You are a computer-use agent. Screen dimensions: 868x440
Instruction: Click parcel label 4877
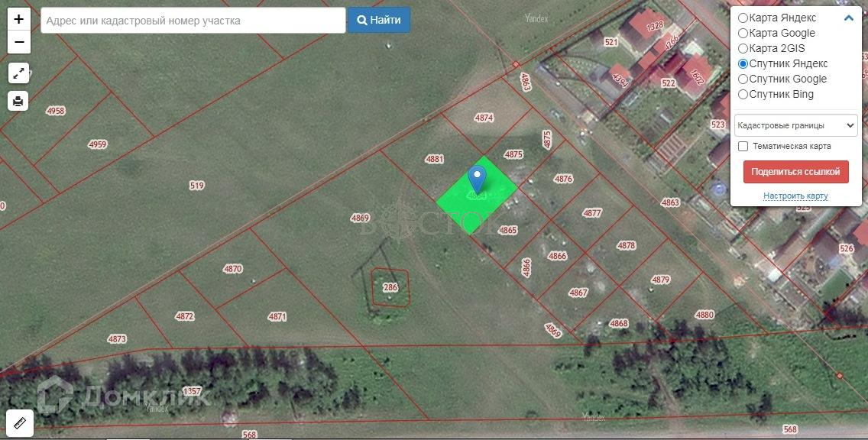(591, 213)
